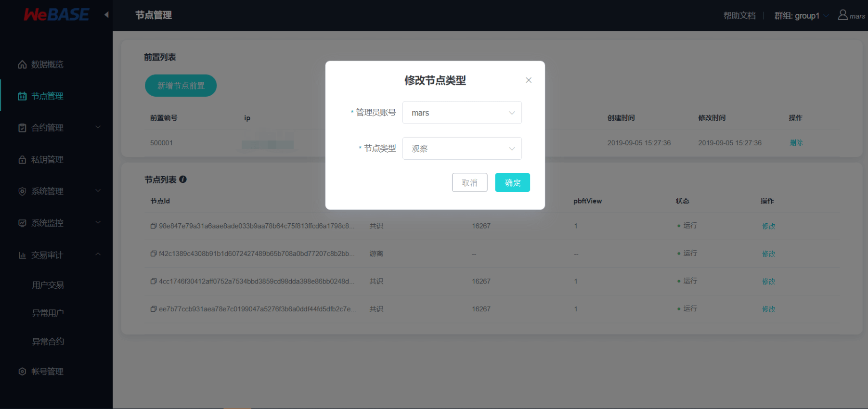Click the home icon next to 数据概览
Image resolution: width=868 pixels, height=409 pixels.
coord(22,64)
